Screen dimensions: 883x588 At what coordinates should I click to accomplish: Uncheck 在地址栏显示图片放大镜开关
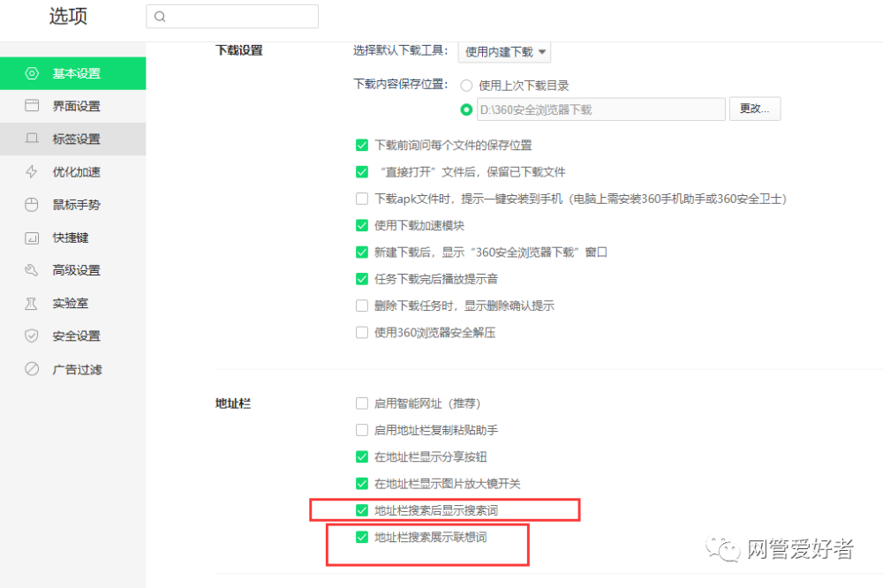362,484
